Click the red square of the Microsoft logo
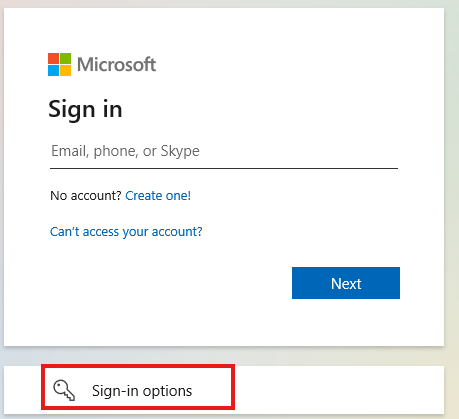Viewport: 459px width, 419px height. click(x=53, y=58)
